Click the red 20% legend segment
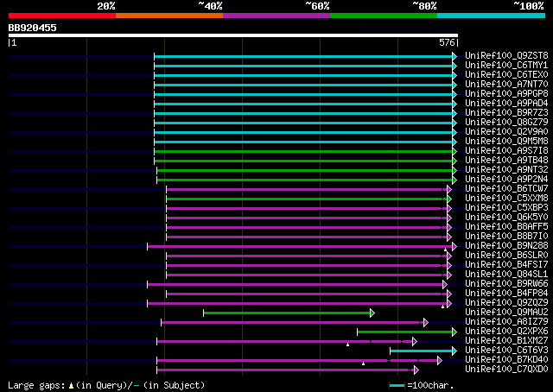The height and width of the screenshot is (392, 553). 62,16
